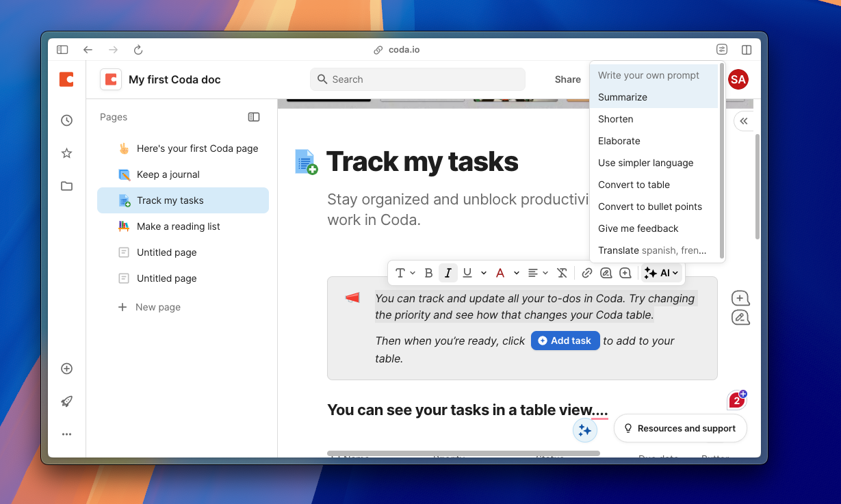Viewport: 841px width, 504px height.
Task: Go back with the browser back arrow
Action: 88,50
